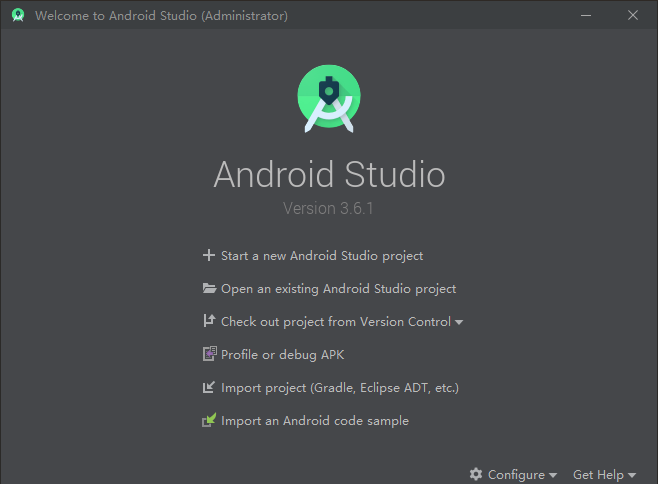This screenshot has width=658, height=484.
Task: Expand the Version Control dropdown arrow
Action: click(x=459, y=323)
